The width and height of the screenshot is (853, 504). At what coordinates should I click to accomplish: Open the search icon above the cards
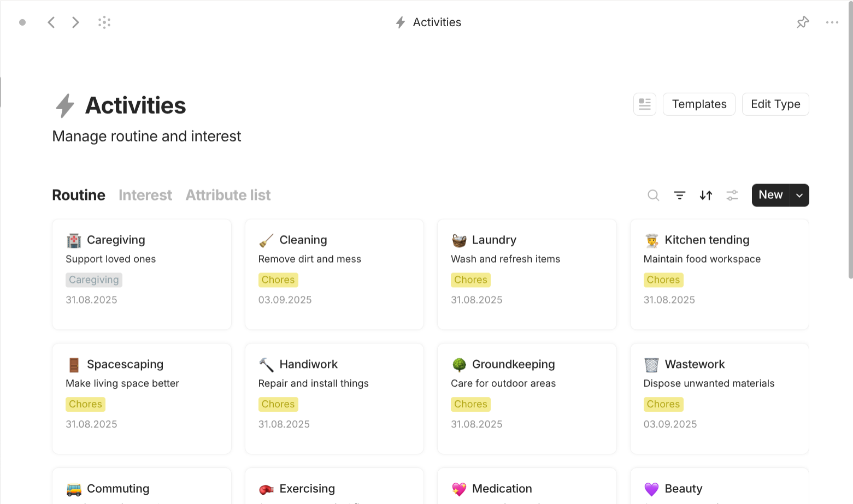point(653,195)
